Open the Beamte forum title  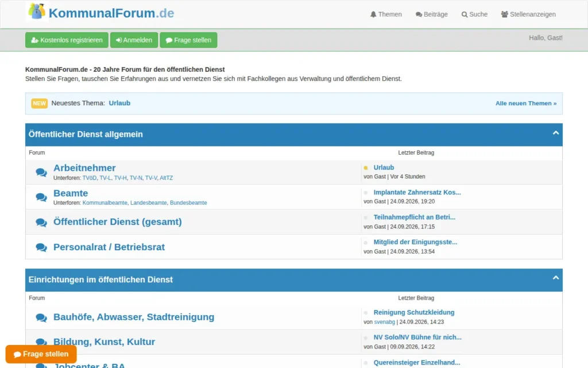[x=71, y=193]
